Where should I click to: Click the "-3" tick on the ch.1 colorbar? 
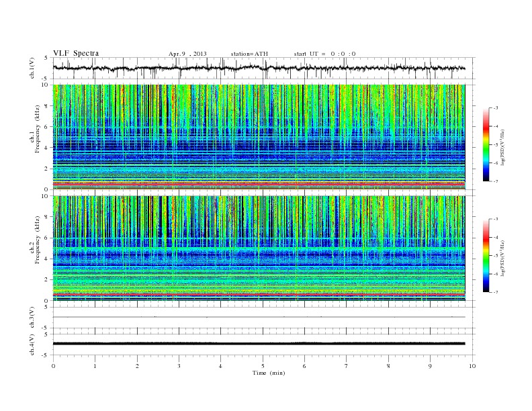[x=496, y=108]
